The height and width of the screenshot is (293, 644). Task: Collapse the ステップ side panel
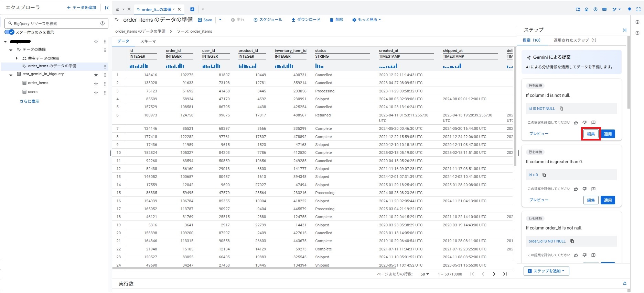(x=624, y=30)
